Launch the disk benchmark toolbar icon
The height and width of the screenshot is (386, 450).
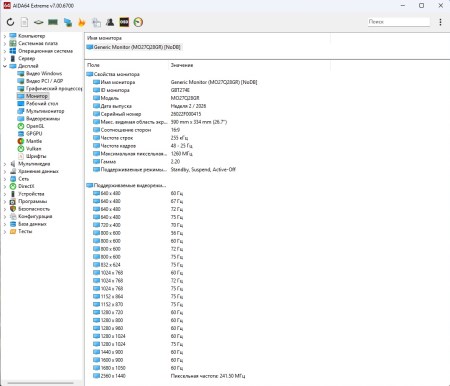[x=38, y=22]
